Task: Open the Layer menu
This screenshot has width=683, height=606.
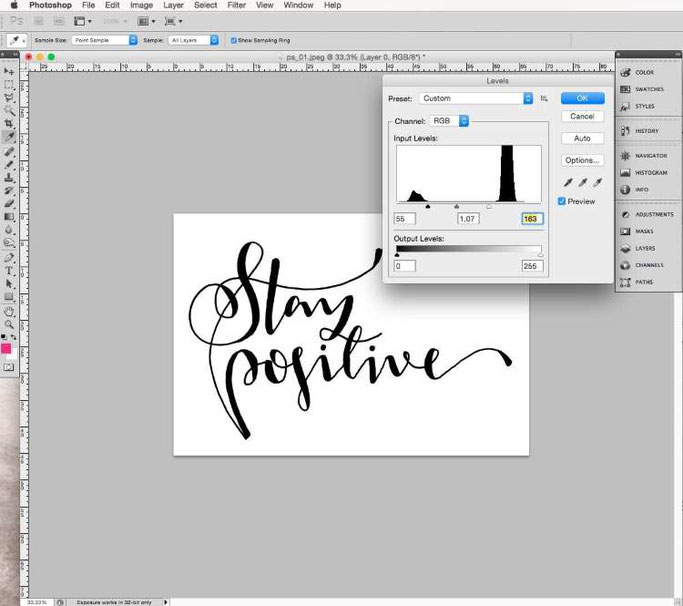Action: 173,5
